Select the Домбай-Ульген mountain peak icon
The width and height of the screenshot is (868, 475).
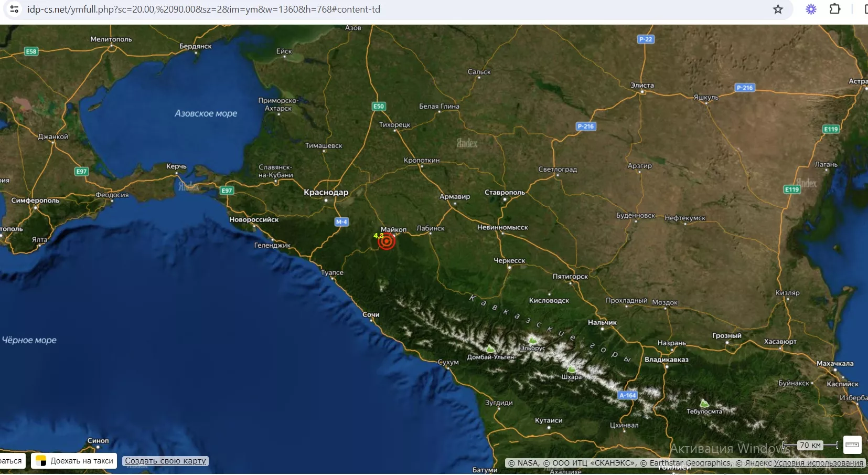click(490, 349)
